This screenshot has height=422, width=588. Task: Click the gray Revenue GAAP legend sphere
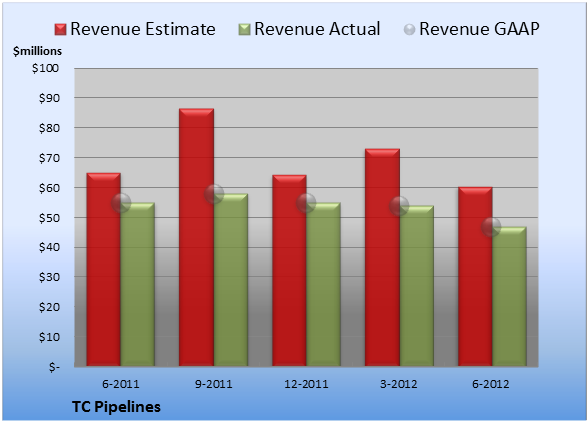(410, 30)
